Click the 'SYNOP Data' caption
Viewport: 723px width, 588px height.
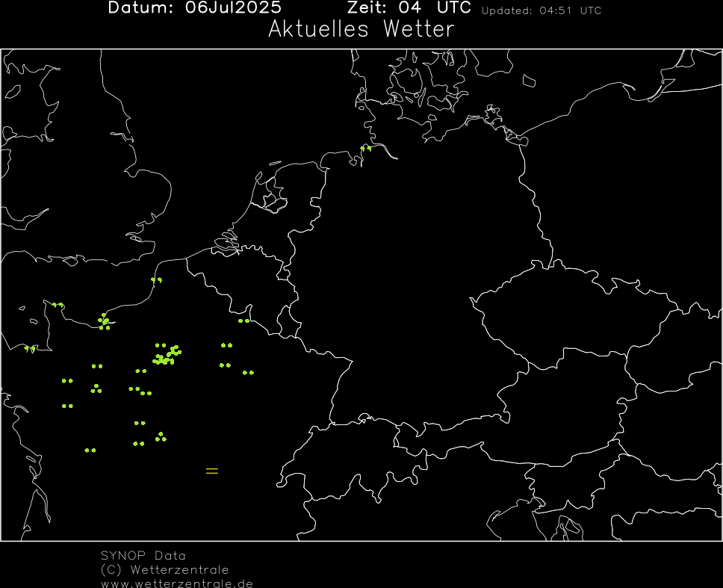(x=143, y=555)
